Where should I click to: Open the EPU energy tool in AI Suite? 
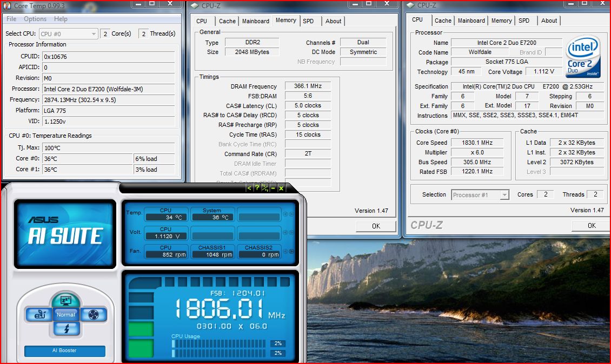point(38,314)
